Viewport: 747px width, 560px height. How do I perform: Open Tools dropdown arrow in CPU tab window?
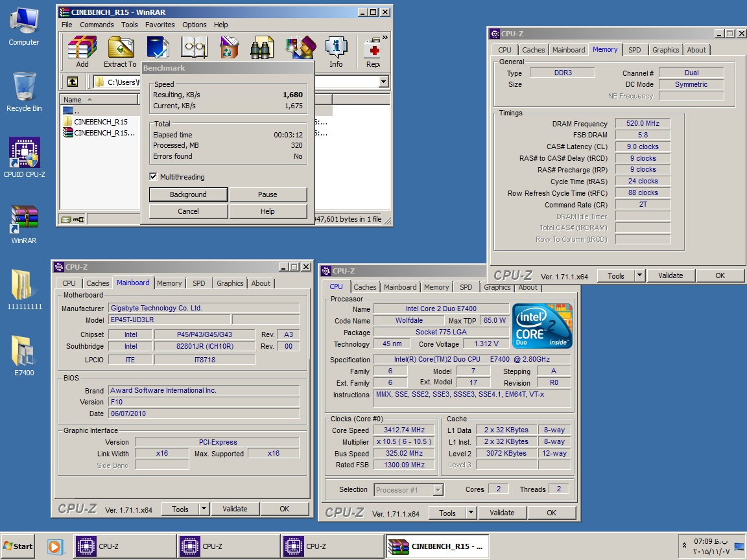[x=471, y=513]
